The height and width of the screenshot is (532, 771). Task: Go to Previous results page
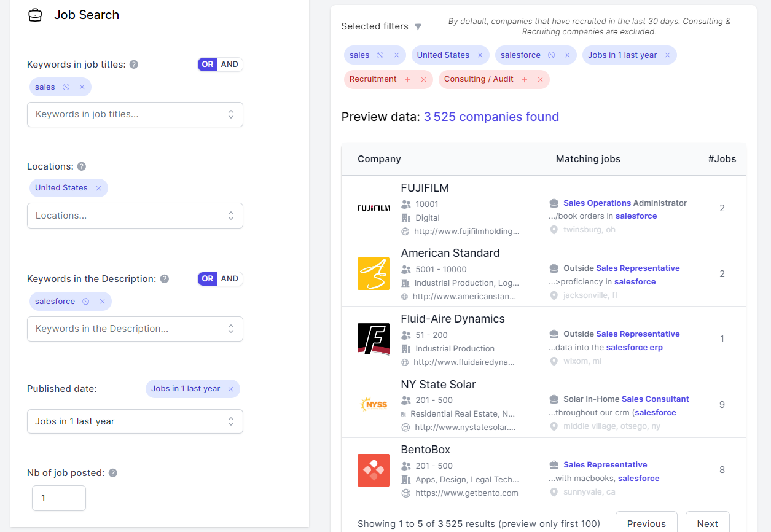click(646, 523)
